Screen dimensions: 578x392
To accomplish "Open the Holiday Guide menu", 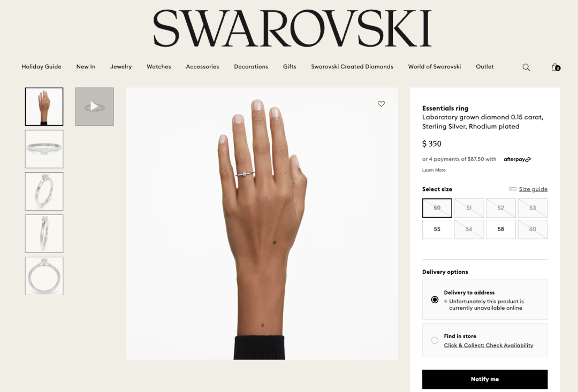I will 41,67.
